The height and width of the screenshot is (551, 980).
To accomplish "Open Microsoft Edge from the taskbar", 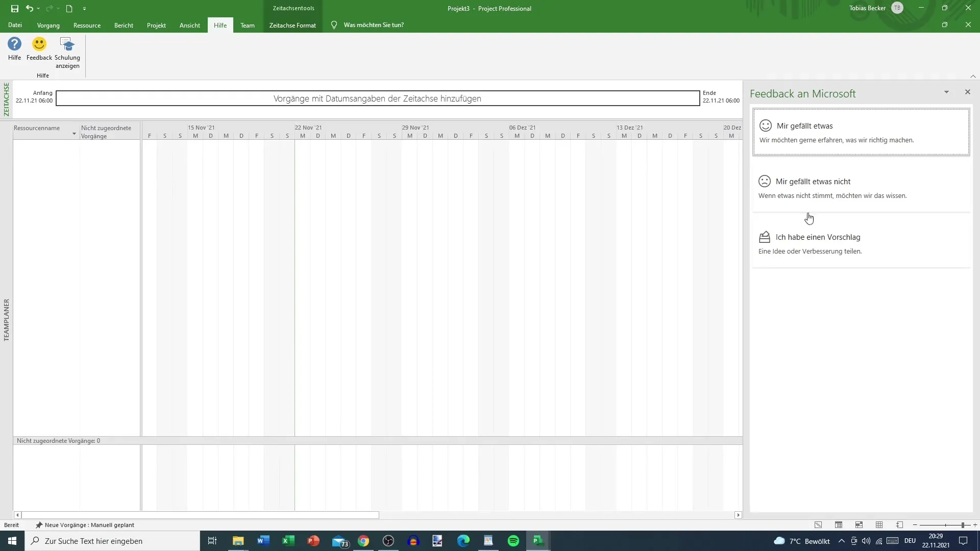I will (x=463, y=541).
